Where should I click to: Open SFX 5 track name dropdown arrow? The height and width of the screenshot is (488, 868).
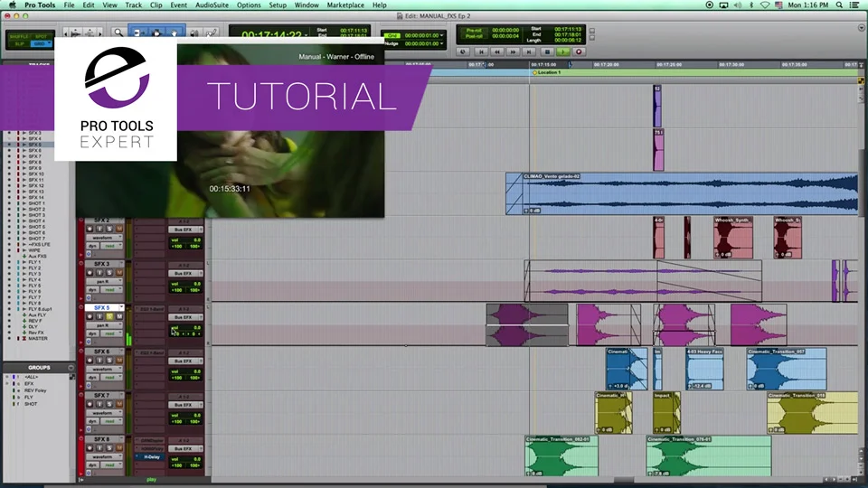[120, 307]
